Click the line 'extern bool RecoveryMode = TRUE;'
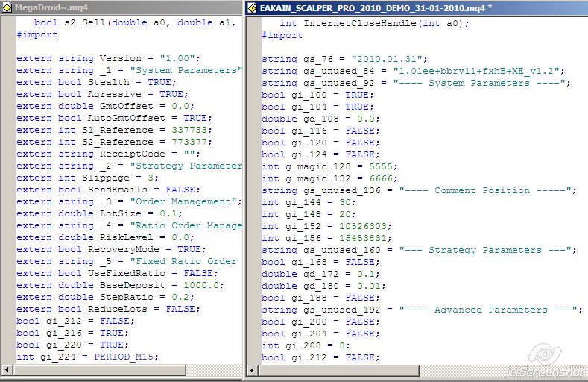Image resolution: width=588 pixels, height=382 pixels. click(x=111, y=249)
